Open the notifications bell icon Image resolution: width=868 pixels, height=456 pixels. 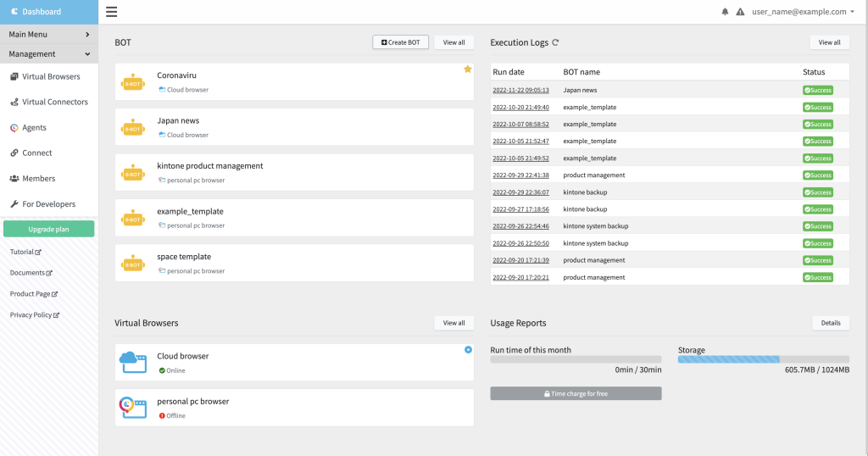726,12
